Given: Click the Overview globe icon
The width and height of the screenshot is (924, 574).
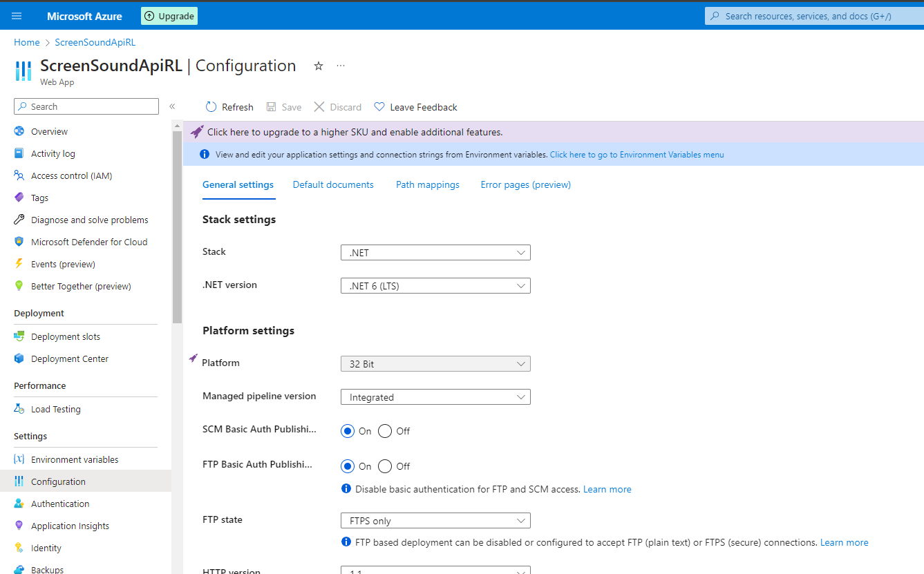Looking at the screenshot, I should 19,131.
